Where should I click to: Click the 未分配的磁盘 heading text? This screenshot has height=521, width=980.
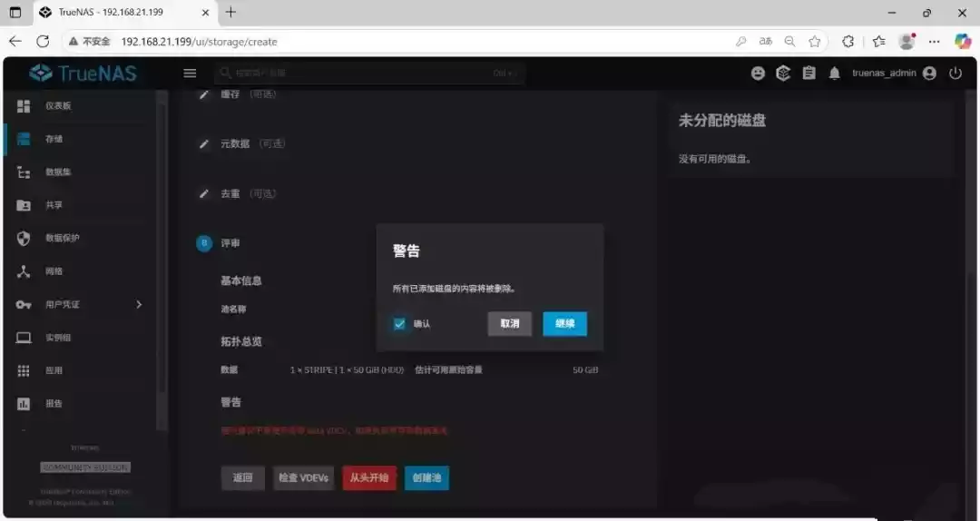click(x=722, y=121)
